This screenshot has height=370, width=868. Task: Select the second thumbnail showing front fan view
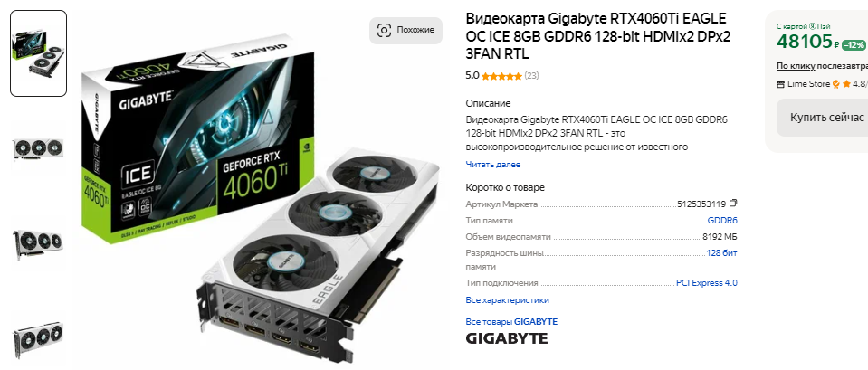pyautogui.click(x=38, y=148)
